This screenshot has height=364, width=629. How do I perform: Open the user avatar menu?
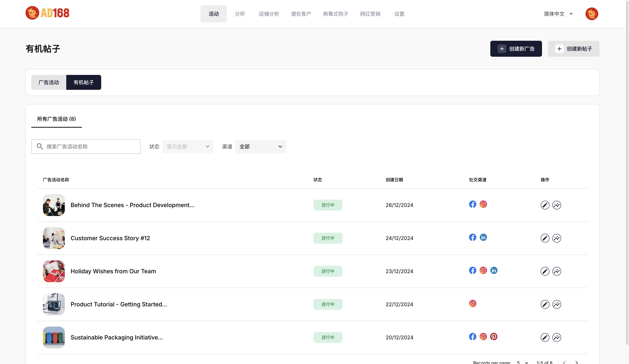point(592,14)
